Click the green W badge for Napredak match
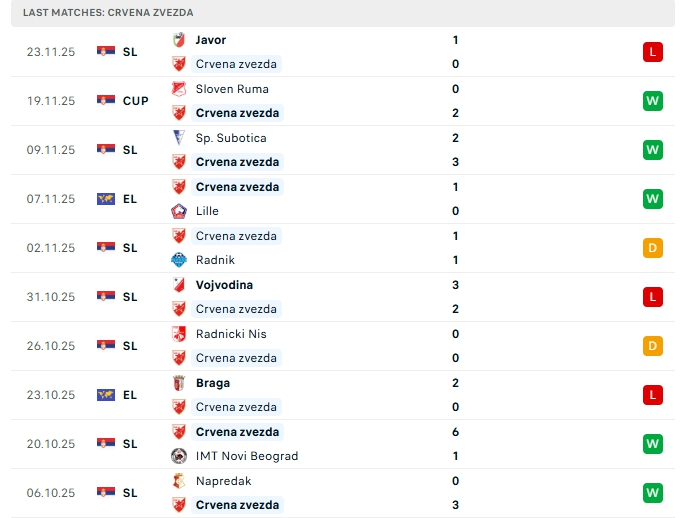The width and height of the screenshot is (685, 518). coord(653,493)
